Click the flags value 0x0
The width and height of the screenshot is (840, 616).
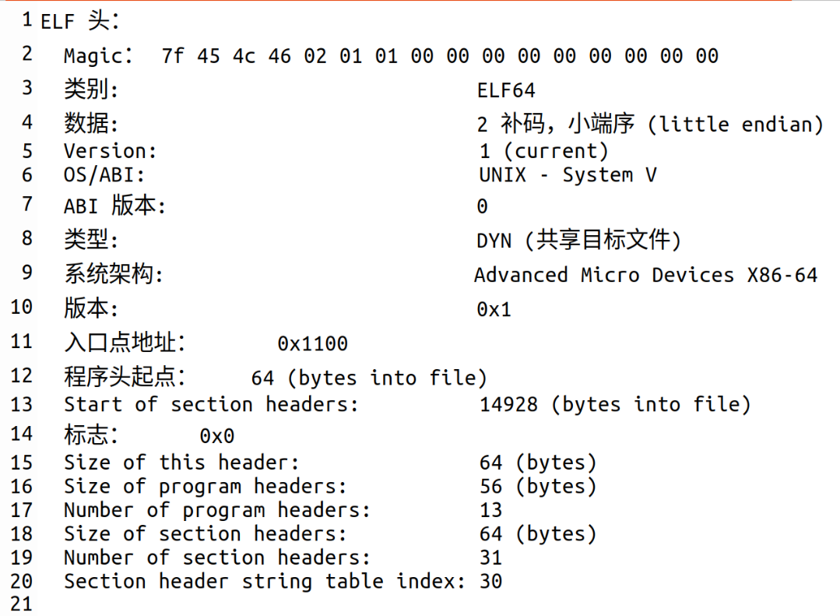pyautogui.click(x=217, y=436)
